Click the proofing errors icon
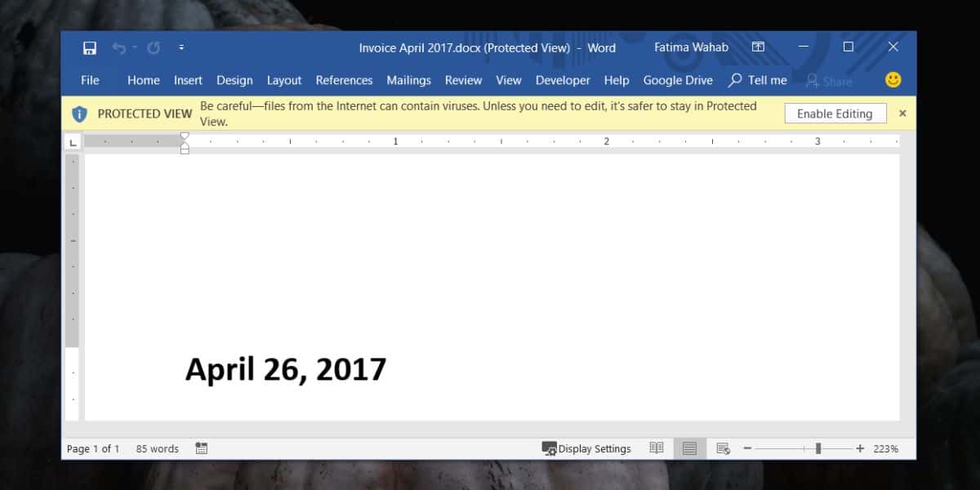Screen dimensions: 980x490 click(200, 448)
